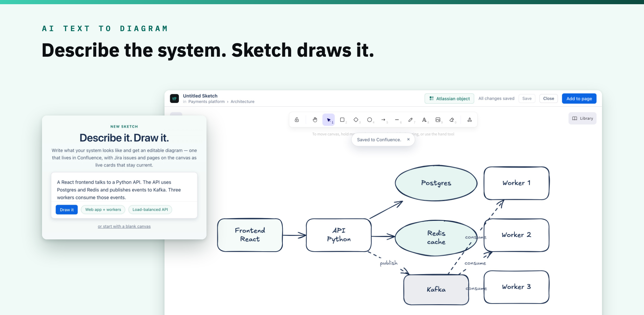Click Add to page button
This screenshot has width=644, height=315.
coord(579,99)
